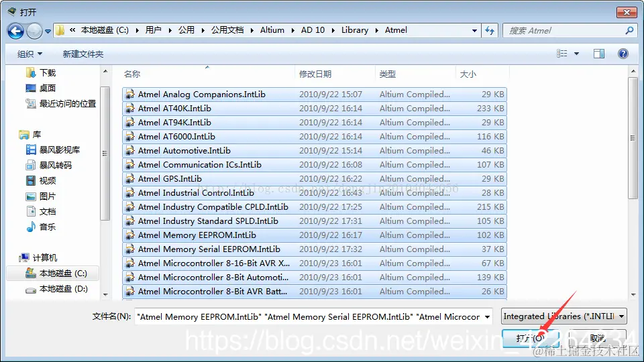Screen dimensions: 644x362
Task: Click the 取消 cancel button
Action: [598, 338]
